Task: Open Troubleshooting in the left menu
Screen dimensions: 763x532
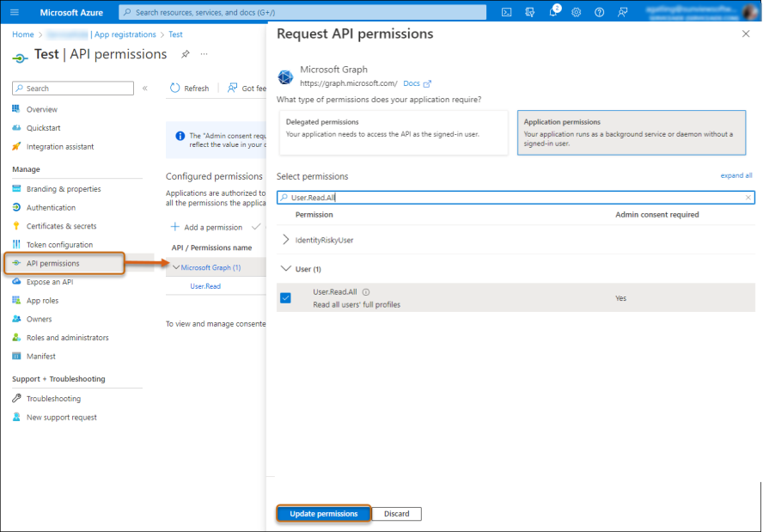Action: point(53,398)
